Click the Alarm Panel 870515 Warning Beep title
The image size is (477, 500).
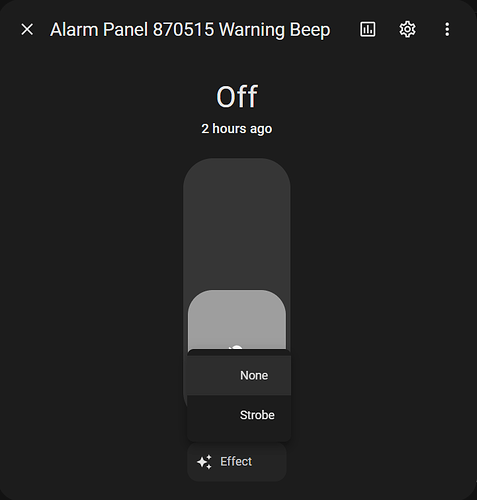coord(190,30)
